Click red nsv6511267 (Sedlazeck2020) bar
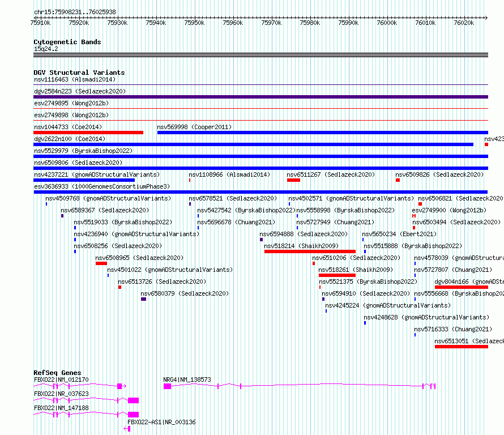The image size is (504, 435). pyautogui.click(x=293, y=180)
